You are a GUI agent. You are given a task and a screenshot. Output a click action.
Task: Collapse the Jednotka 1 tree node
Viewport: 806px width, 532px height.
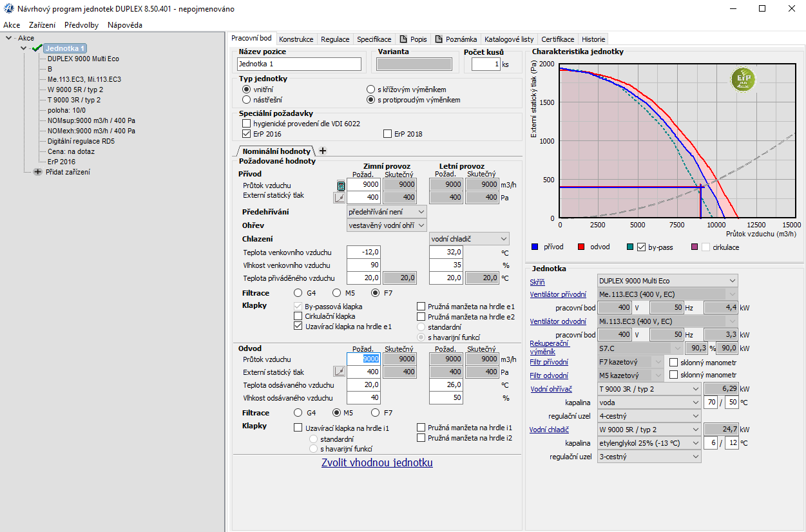pyautogui.click(x=24, y=48)
